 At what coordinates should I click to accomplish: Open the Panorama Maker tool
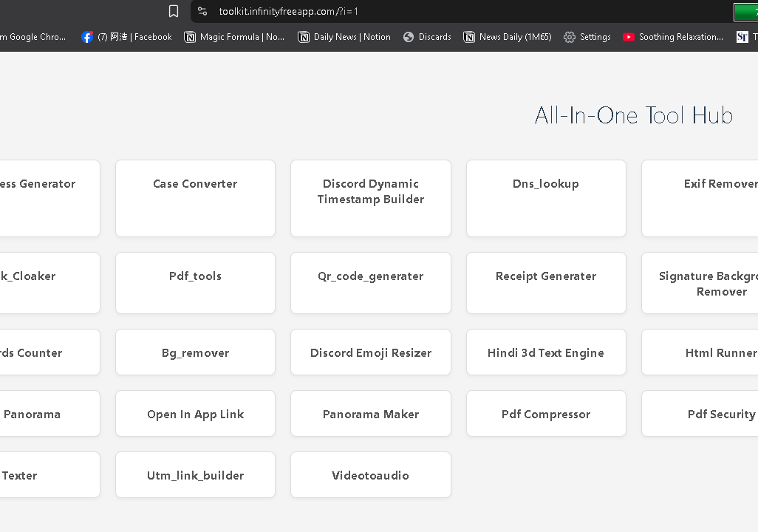pos(371,414)
